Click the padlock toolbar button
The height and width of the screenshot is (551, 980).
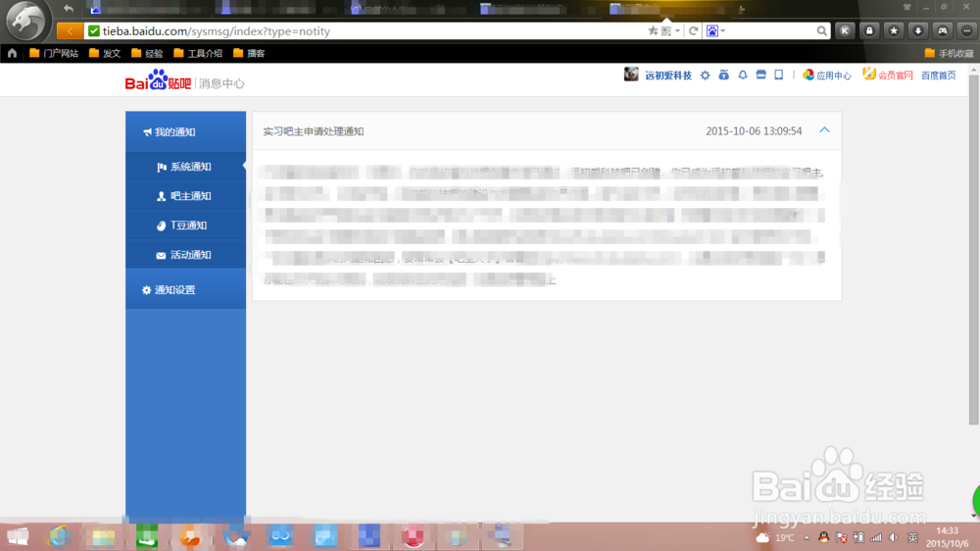point(869,30)
